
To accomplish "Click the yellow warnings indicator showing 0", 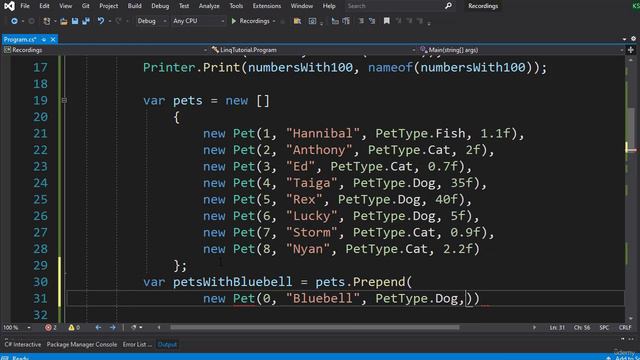I will click(74, 327).
